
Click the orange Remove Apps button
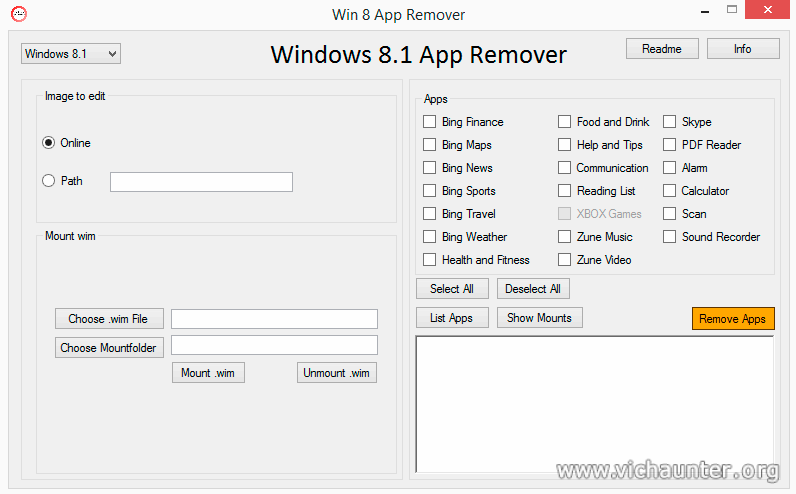[733, 319]
